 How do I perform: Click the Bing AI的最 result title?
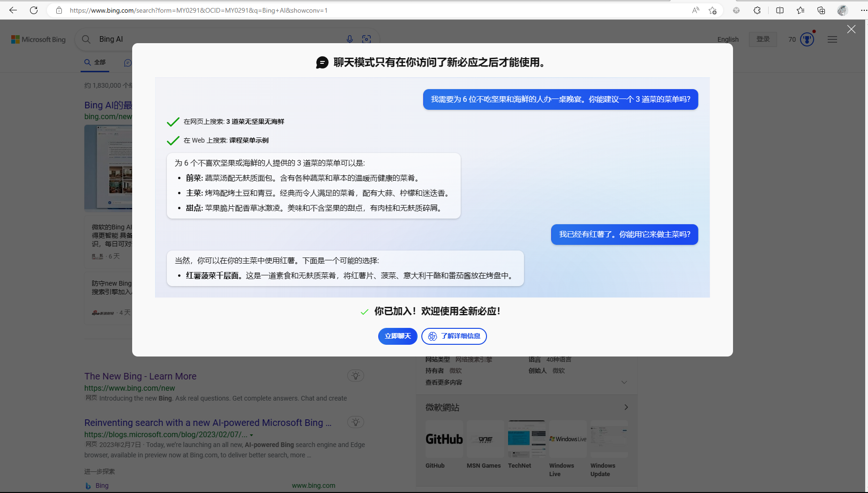coord(108,105)
